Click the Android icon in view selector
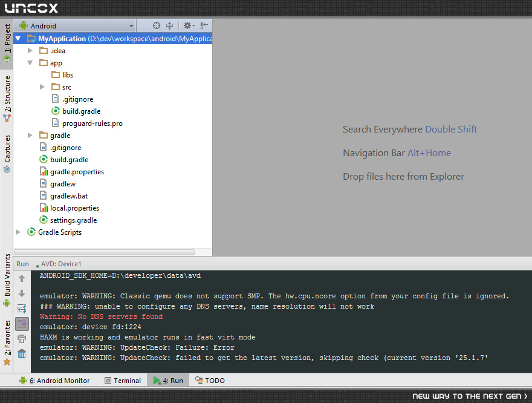This screenshot has width=532, height=403. tap(24, 25)
